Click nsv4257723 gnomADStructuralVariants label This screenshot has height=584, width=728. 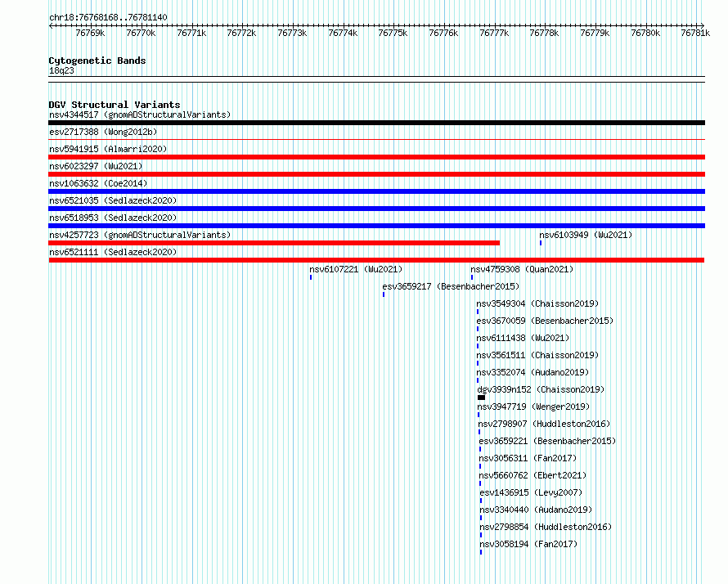click(140, 235)
